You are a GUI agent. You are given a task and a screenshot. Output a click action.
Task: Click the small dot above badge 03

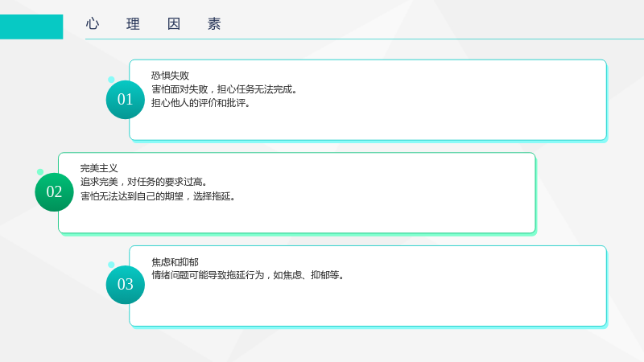(111, 265)
